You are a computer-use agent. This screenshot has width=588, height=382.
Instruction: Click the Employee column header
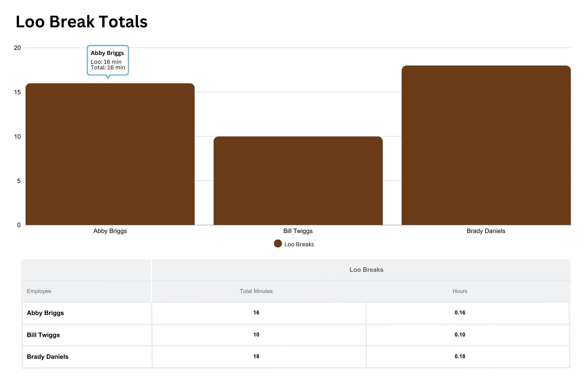pos(39,291)
